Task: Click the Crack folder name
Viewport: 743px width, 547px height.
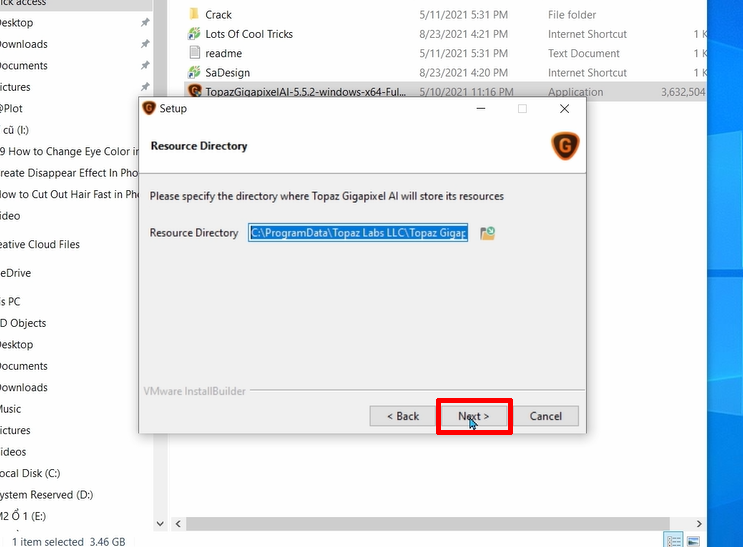Action: [218, 15]
